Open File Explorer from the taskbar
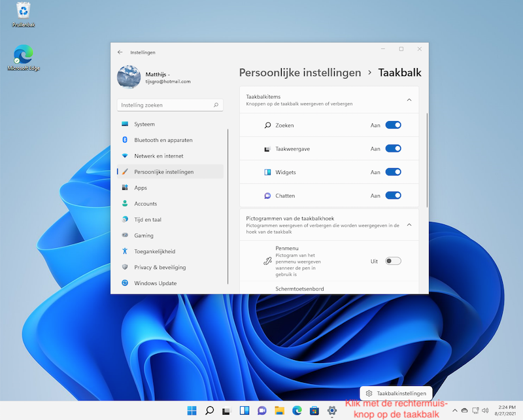The width and height of the screenshot is (523, 420). click(279, 410)
